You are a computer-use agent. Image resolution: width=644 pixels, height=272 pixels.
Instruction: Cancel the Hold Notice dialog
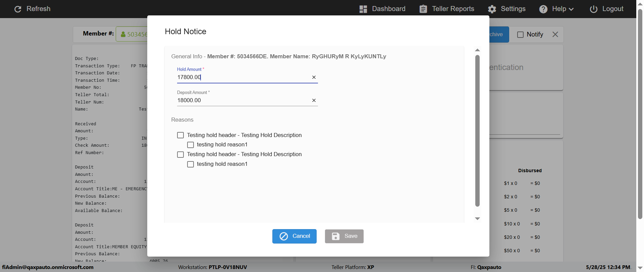[x=294, y=236]
